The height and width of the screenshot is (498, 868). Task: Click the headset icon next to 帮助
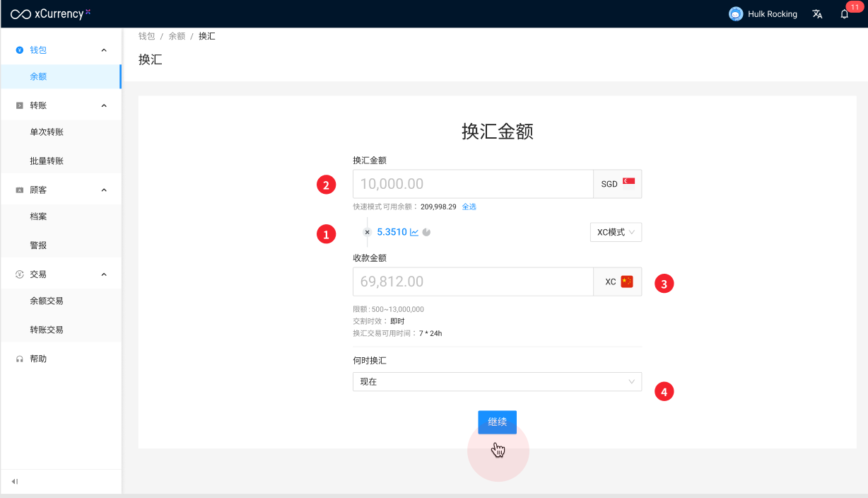pyautogui.click(x=20, y=359)
